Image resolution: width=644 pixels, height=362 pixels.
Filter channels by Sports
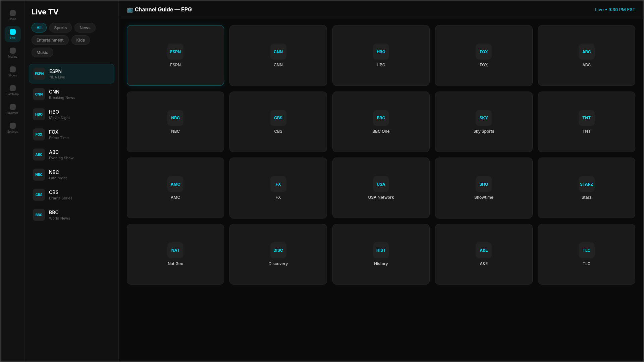tap(60, 28)
